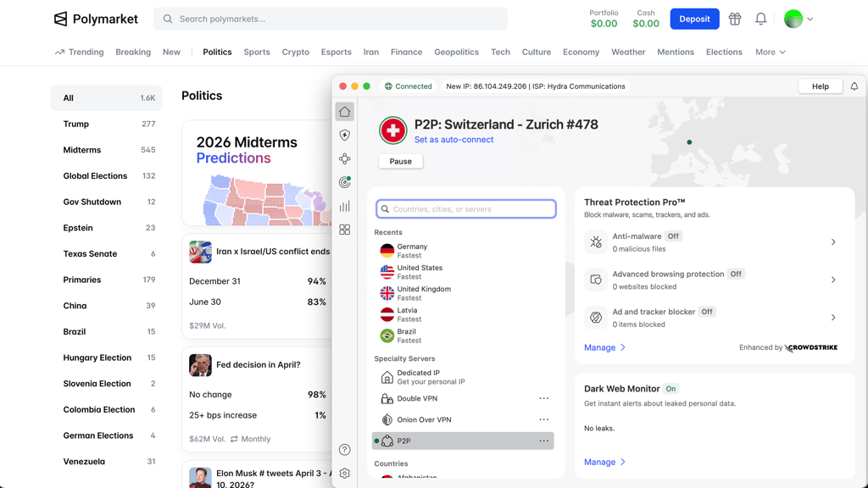Click the Cash $0.00 balance
This screenshot has width=868, height=488.
(645, 19)
